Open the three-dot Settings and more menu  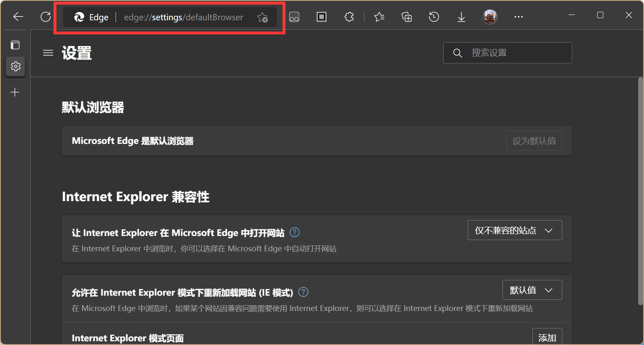tap(519, 17)
